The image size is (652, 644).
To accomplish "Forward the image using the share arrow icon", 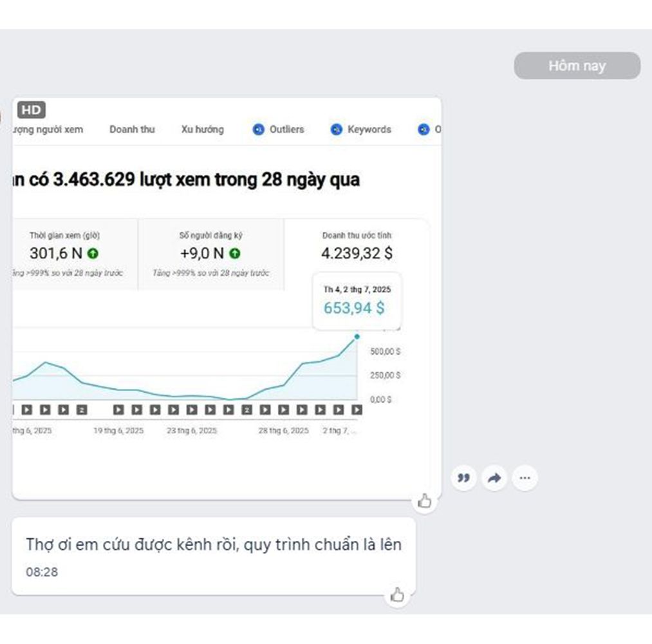I will (494, 478).
